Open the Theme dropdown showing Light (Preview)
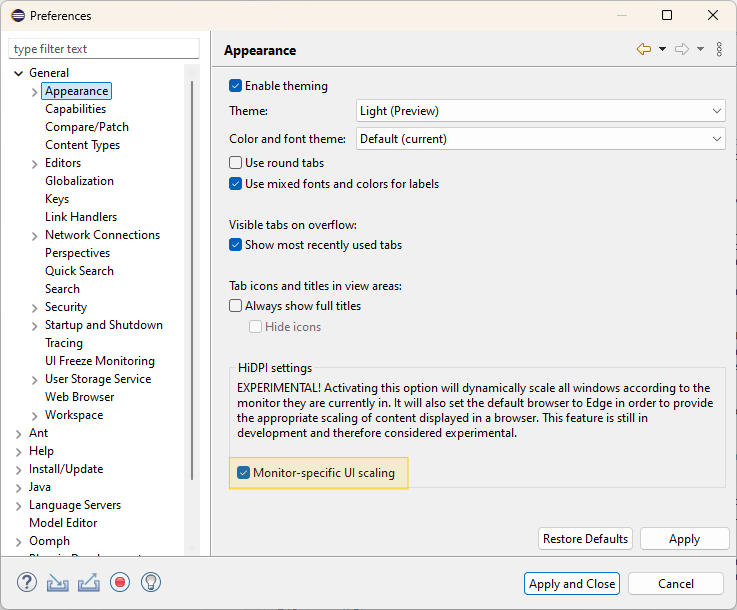 [x=541, y=111]
